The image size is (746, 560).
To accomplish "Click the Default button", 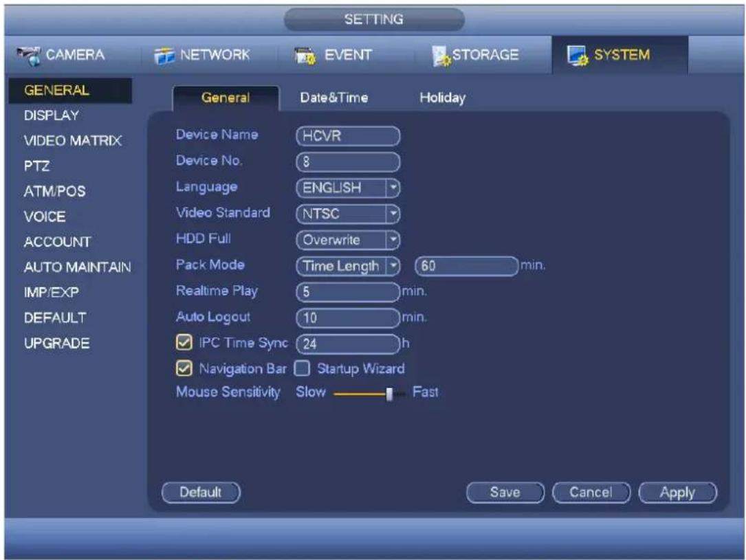I will [x=201, y=493].
